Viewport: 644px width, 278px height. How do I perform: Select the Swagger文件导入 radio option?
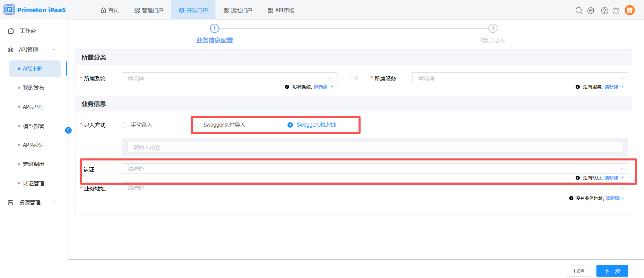197,125
